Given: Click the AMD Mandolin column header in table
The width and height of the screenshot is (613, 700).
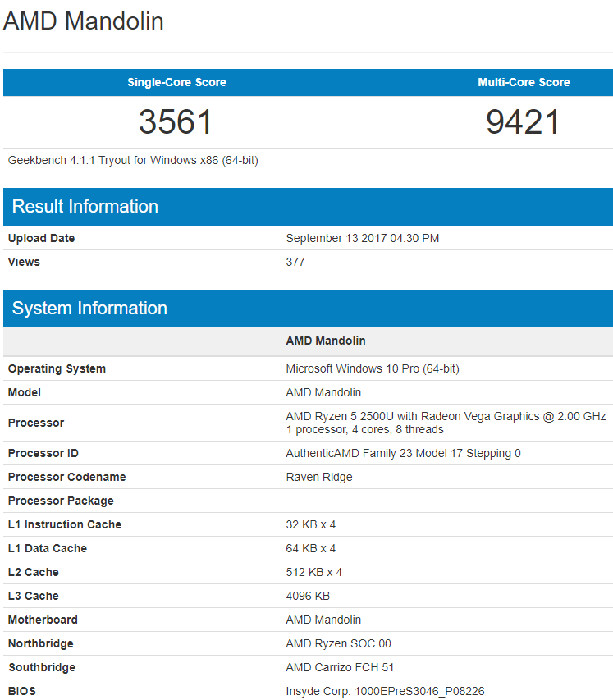Looking at the screenshot, I should click(326, 341).
